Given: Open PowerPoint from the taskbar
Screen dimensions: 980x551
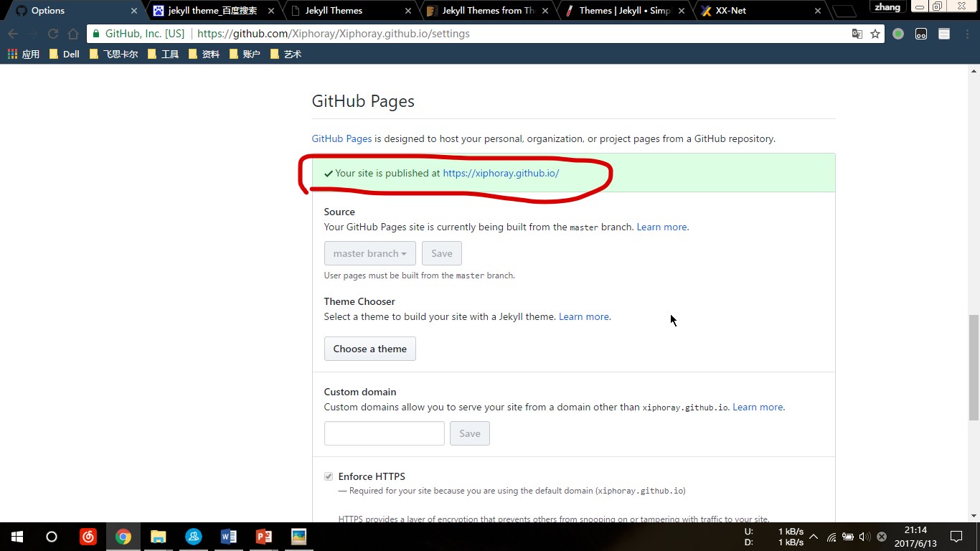Looking at the screenshot, I should pyautogui.click(x=264, y=536).
